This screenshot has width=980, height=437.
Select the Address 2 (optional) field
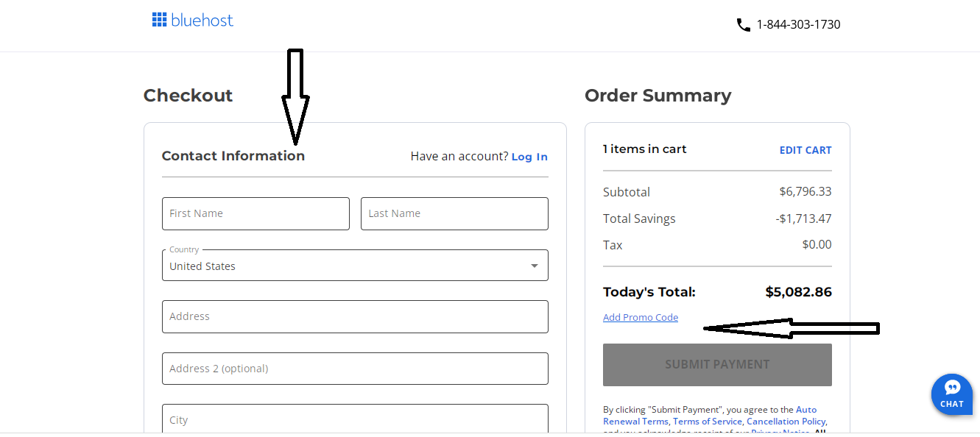coord(355,369)
